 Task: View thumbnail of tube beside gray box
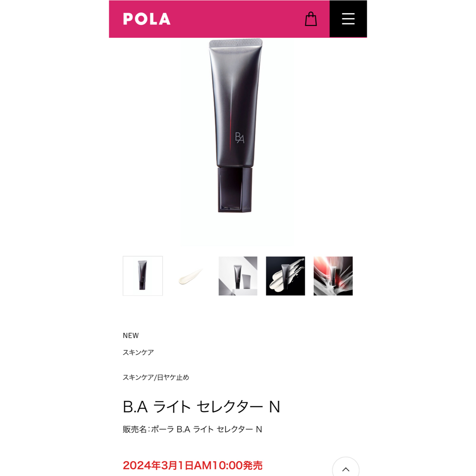click(x=238, y=275)
